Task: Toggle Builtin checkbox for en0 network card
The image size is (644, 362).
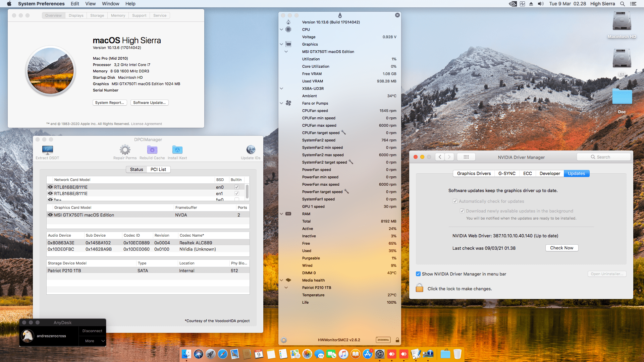Action: 237,187
